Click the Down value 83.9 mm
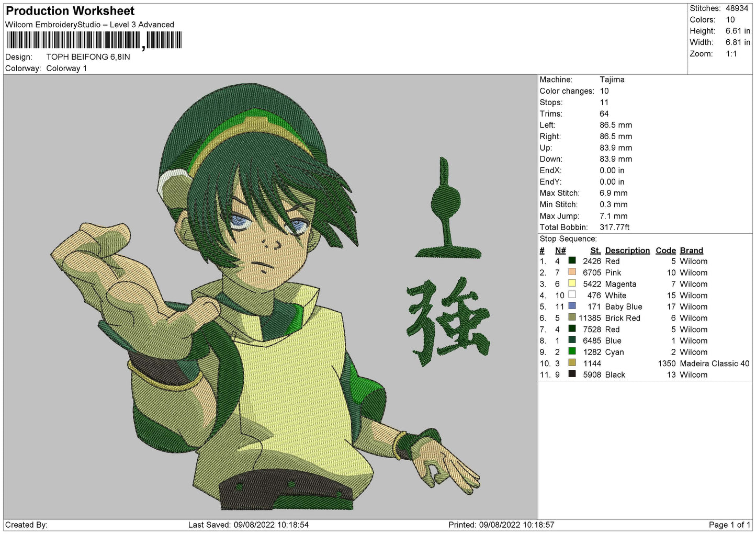 click(615, 159)
